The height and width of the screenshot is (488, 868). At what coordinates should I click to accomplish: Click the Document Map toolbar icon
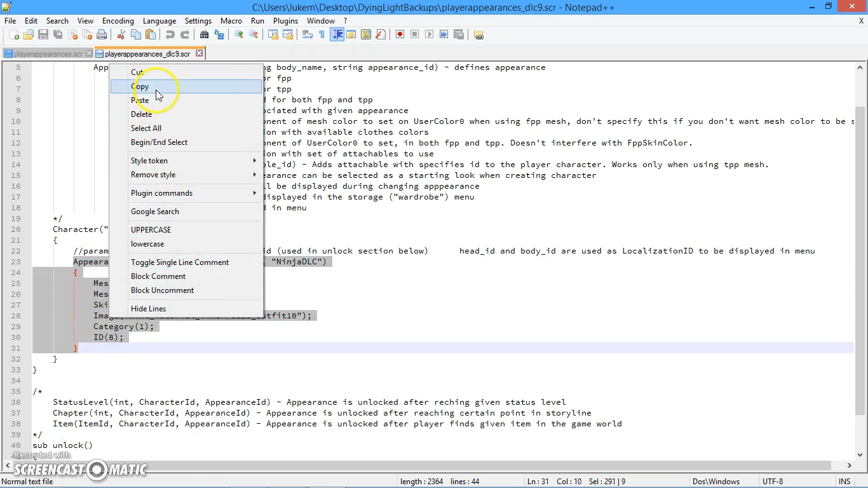coord(366,35)
